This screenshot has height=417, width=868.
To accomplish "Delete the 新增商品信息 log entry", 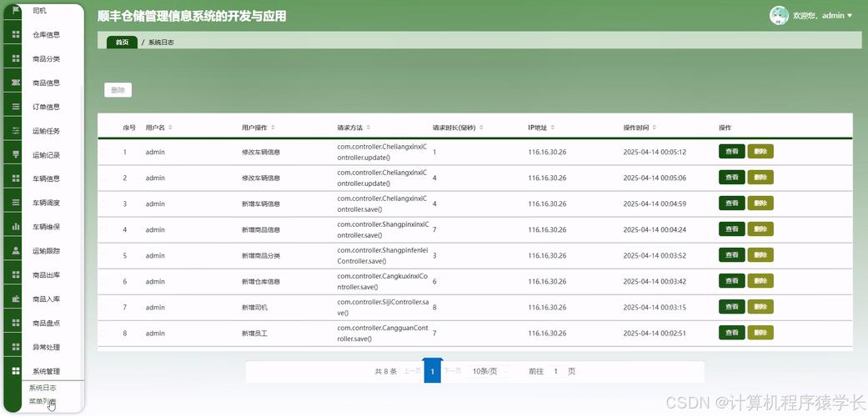I will tap(760, 229).
